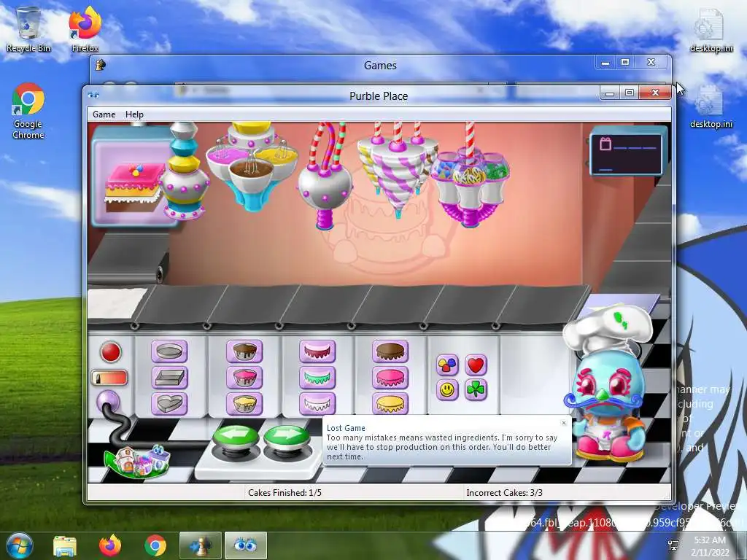Open Recycle Bin desktop icon

(x=28, y=29)
